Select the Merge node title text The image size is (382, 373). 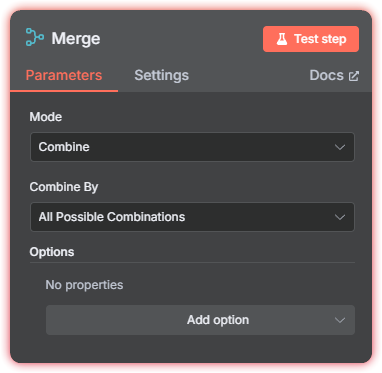click(x=76, y=39)
